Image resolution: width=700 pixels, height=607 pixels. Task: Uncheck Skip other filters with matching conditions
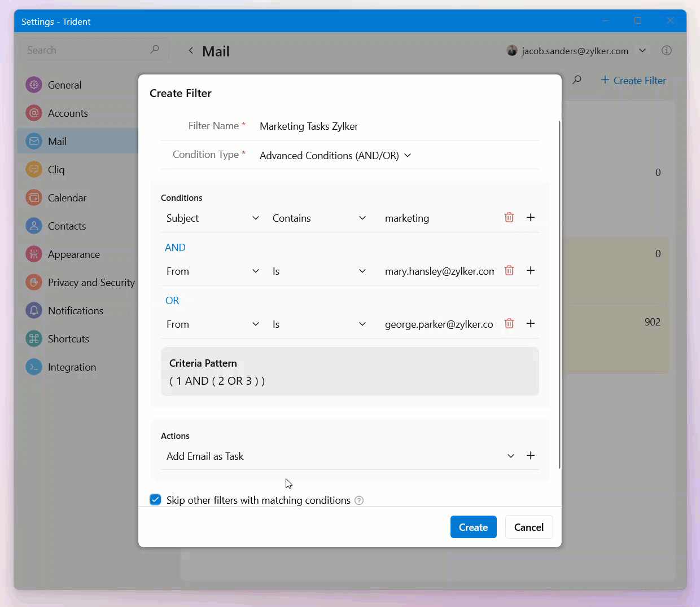155,500
